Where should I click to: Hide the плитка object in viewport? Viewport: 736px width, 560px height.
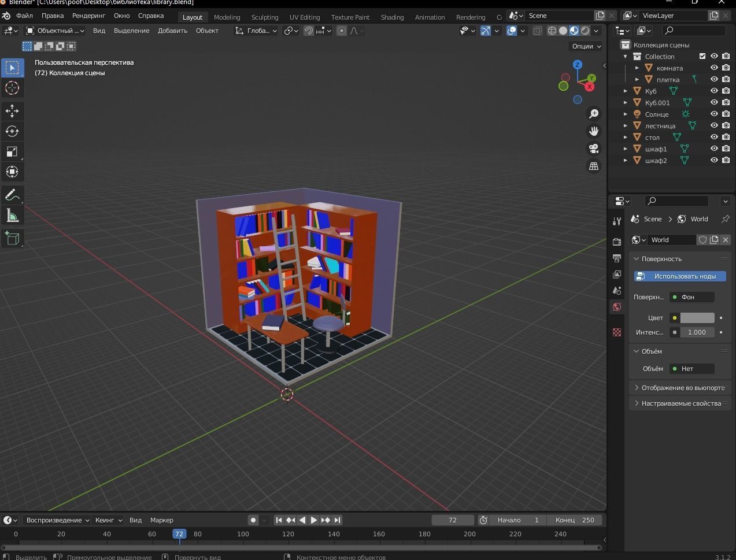pyautogui.click(x=714, y=79)
